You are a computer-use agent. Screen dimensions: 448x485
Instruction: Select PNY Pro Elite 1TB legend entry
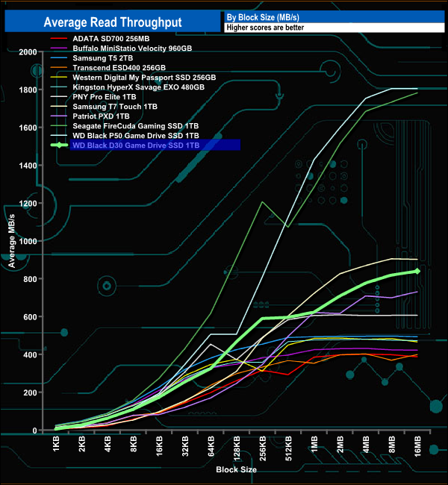click(105, 97)
